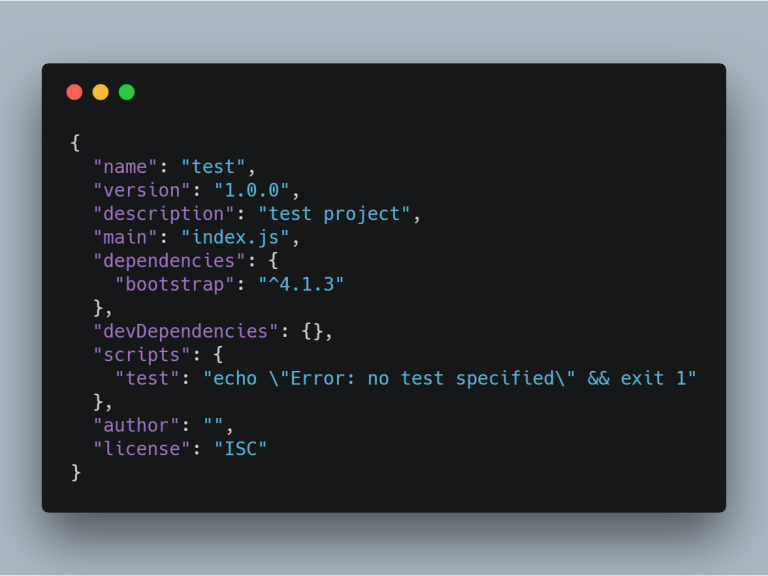Click the yellow minimize dot
Viewport: 768px width, 576px height.
100,92
